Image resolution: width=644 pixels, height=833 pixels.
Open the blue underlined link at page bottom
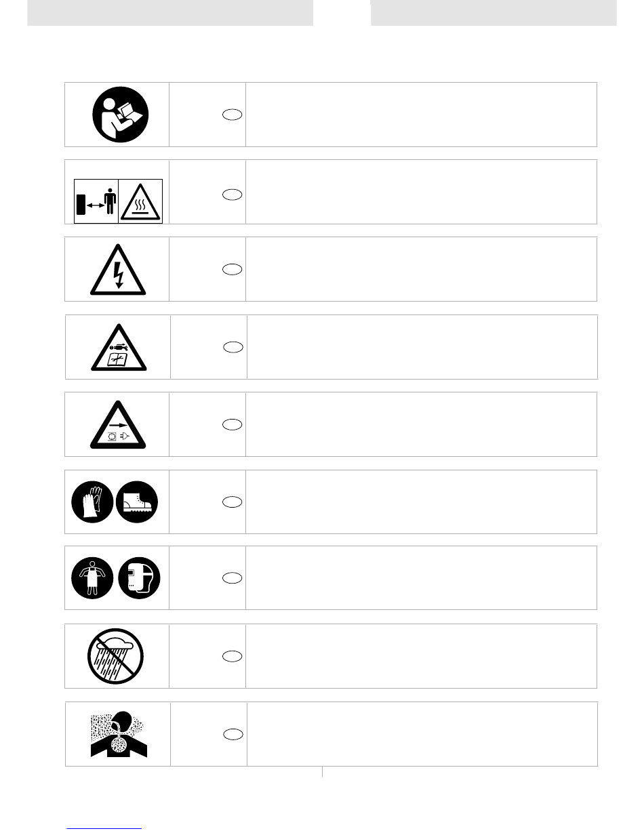pyautogui.click(x=105, y=828)
